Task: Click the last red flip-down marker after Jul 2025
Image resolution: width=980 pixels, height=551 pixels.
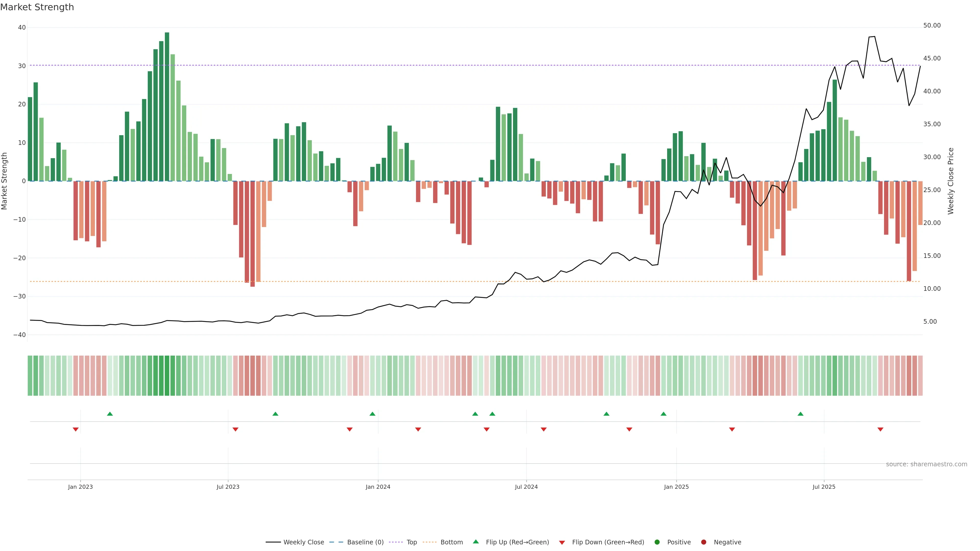Action: (880, 429)
